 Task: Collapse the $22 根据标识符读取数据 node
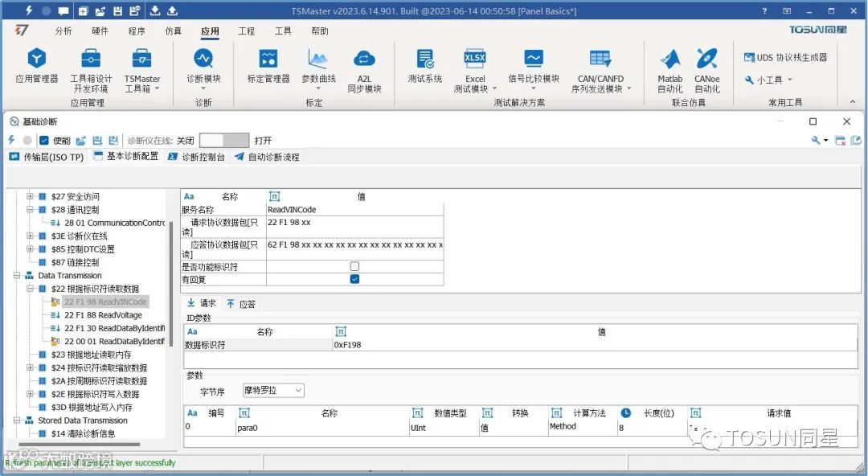30,289
